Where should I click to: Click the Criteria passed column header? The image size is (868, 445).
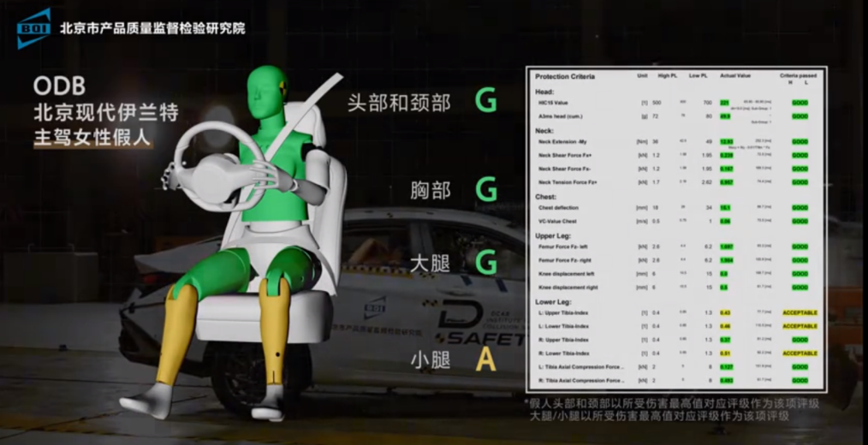(x=797, y=75)
